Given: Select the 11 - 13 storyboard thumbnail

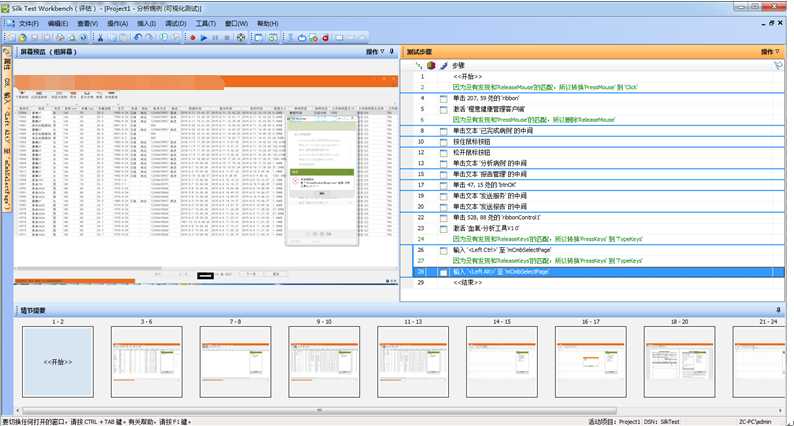Looking at the screenshot, I should point(413,362).
